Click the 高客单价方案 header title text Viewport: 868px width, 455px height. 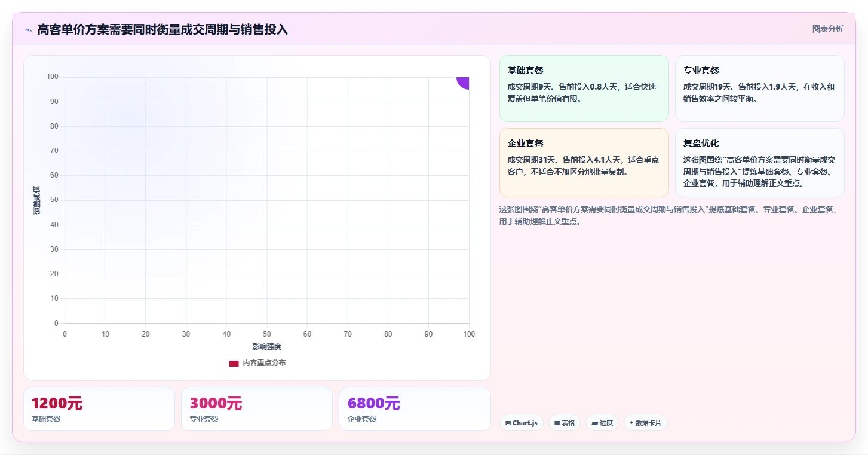(162, 30)
